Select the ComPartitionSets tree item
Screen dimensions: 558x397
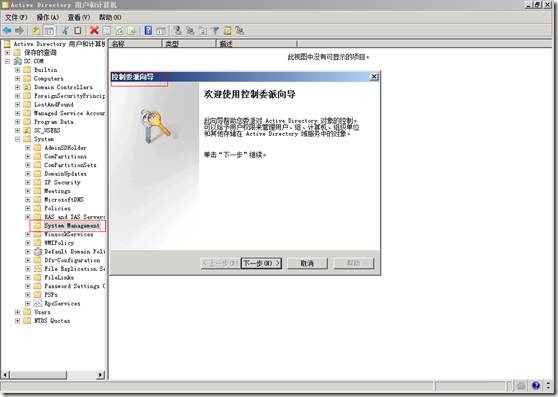point(70,165)
